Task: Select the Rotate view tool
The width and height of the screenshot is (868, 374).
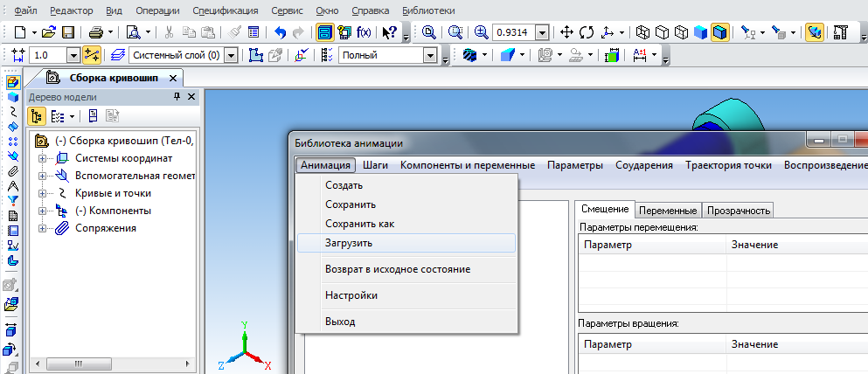Action: tap(587, 32)
